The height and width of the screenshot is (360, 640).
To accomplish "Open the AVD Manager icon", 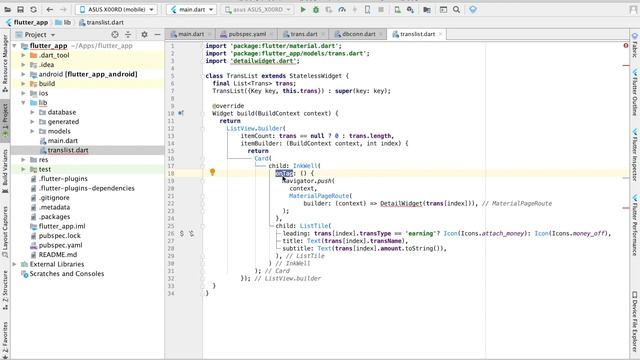I will pos(397,9).
